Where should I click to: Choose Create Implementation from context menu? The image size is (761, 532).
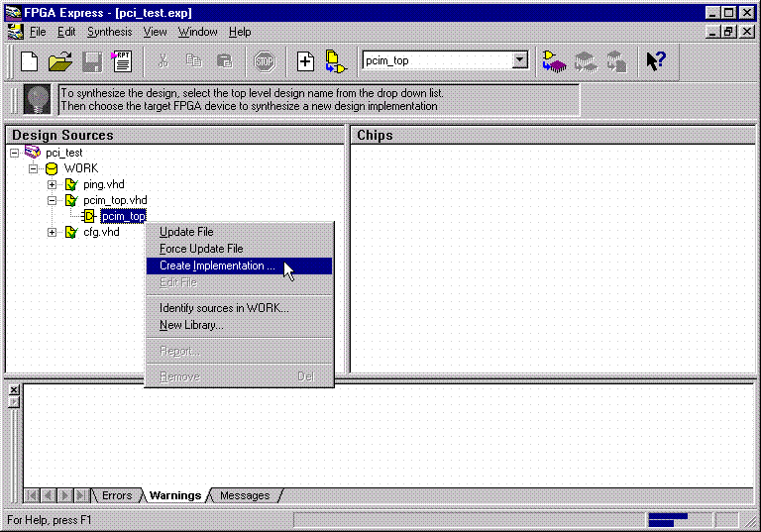[218, 266]
